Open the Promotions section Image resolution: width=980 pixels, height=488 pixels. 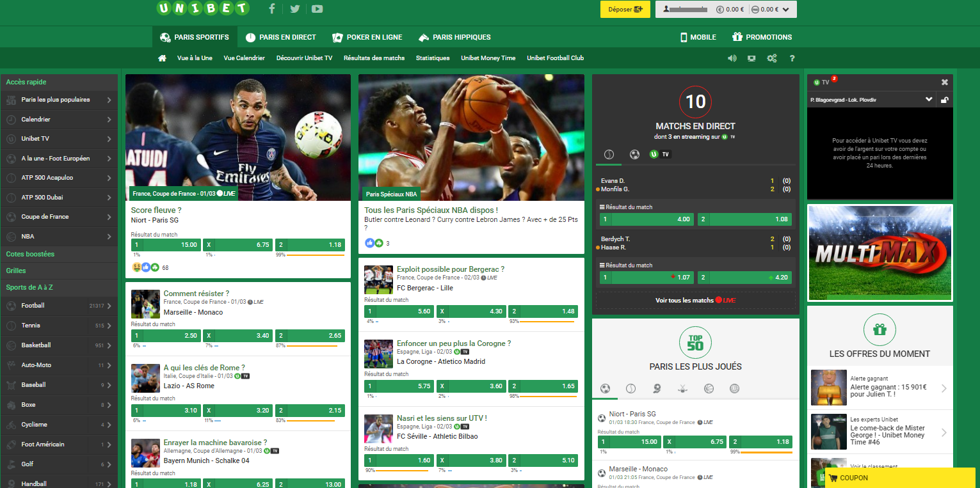[762, 37]
